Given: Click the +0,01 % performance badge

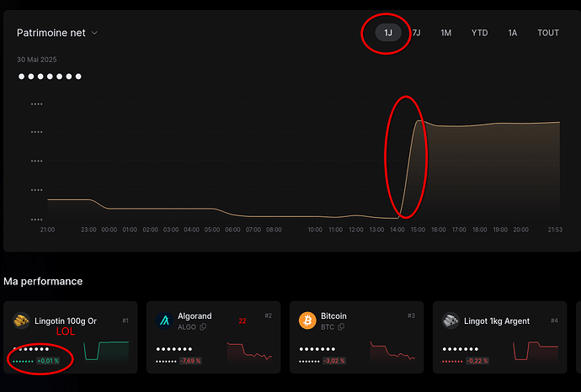Looking at the screenshot, I should 48,360.
